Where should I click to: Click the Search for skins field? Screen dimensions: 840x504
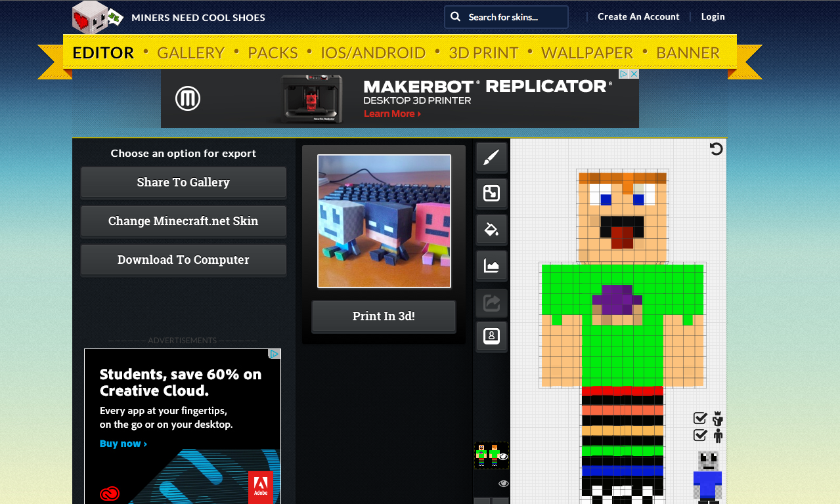point(506,17)
